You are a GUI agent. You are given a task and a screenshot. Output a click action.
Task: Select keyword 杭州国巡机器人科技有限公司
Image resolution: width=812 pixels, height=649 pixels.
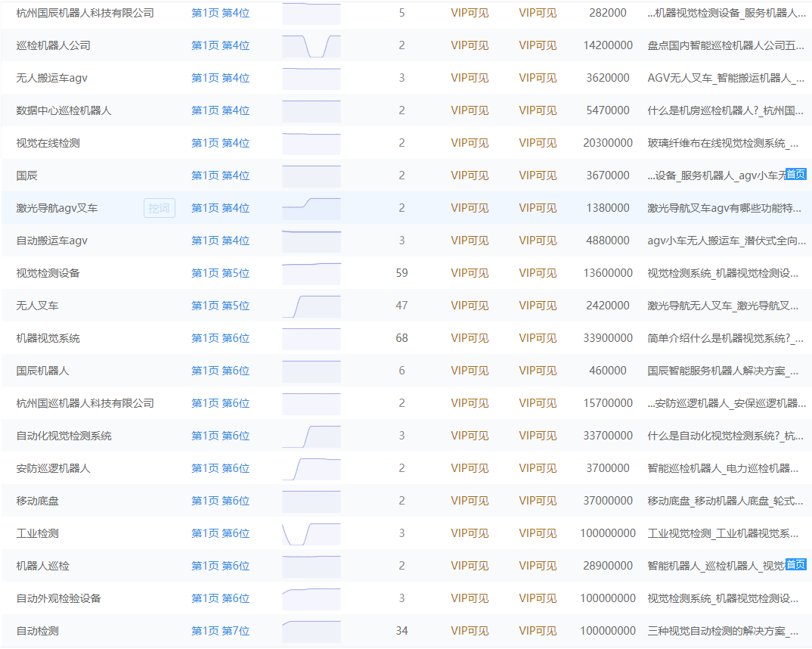(x=85, y=403)
